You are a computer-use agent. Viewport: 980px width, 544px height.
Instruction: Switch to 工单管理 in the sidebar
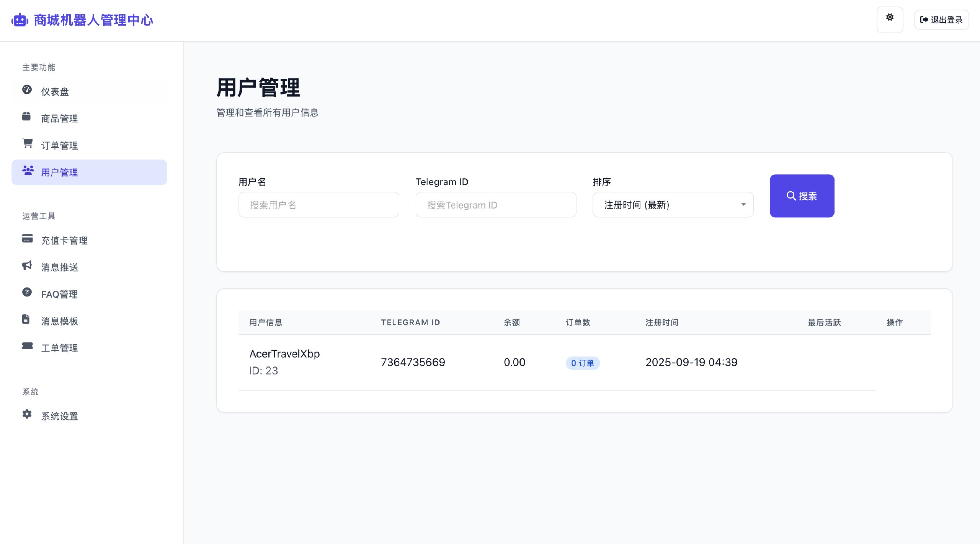pyautogui.click(x=59, y=347)
